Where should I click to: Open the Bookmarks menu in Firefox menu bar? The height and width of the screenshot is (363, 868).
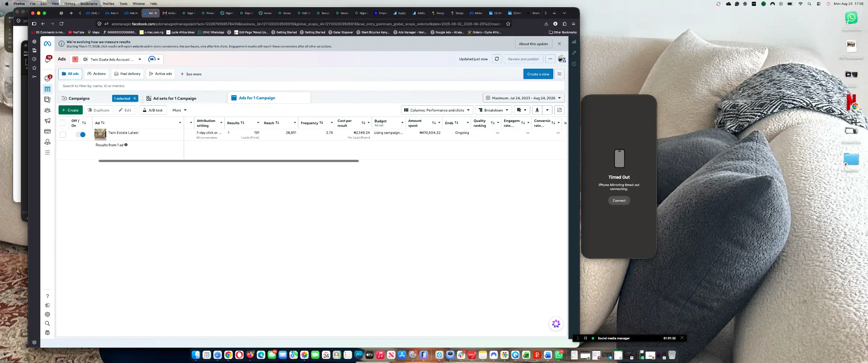click(89, 4)
